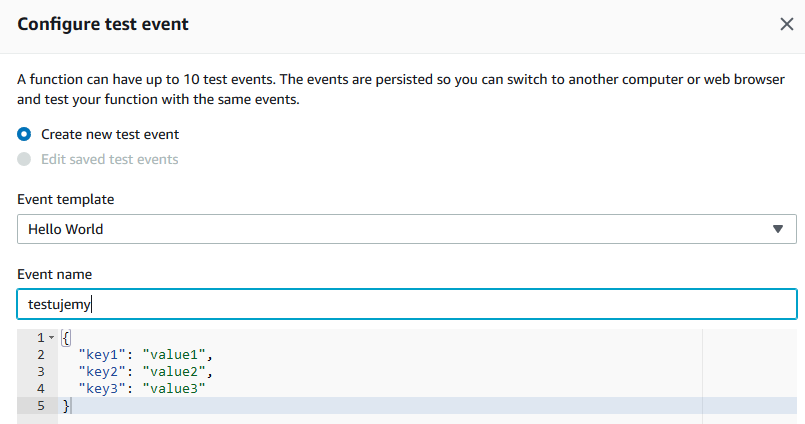Click the opening brace on line 1
The width and height of the screenshot is (805, 424).
click(x=66, y=338)
